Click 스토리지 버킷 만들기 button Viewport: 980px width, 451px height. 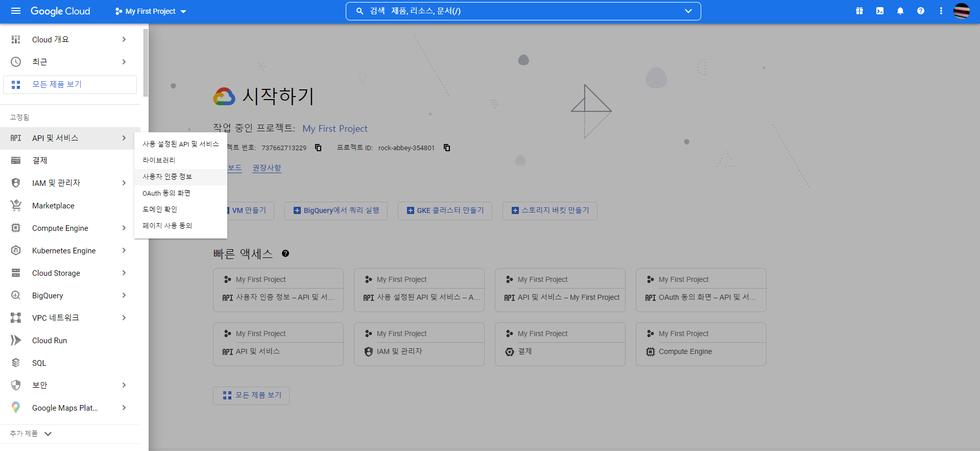click(550, 210)
